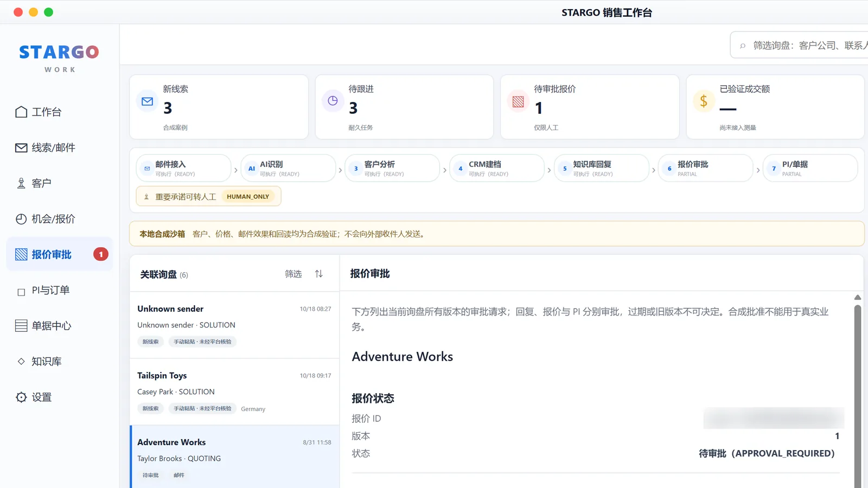Open the 机会/报价 pie chart icon
This screenshot has width=868, height=488.
click(21, 219)
